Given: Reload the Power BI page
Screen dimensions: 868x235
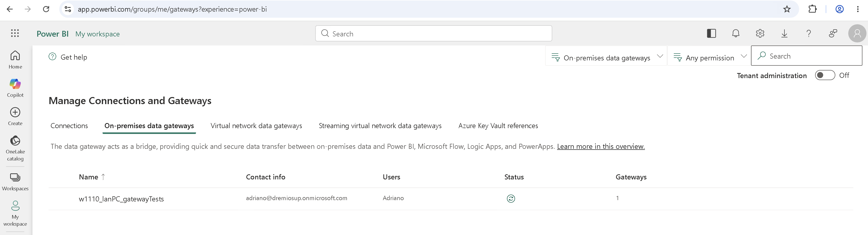Looking at the screenshot, I should click(46, 9).
